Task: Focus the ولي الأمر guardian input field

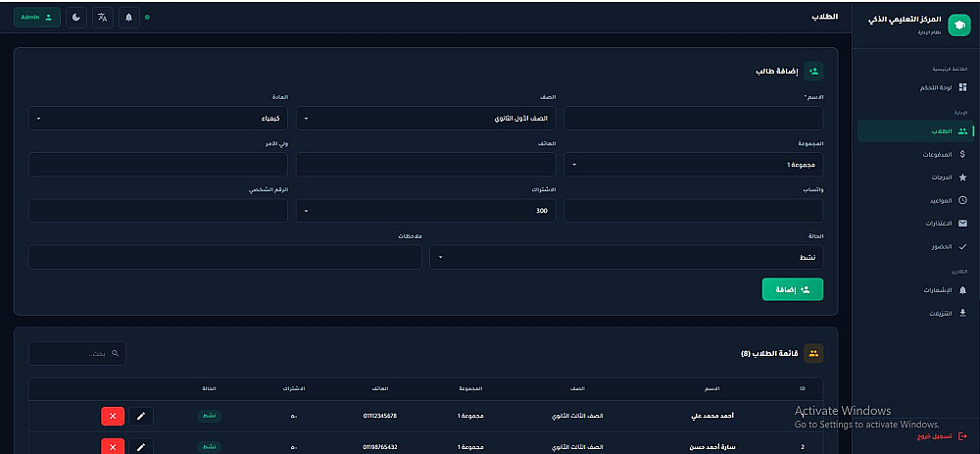Action: [x=158, y=165]
